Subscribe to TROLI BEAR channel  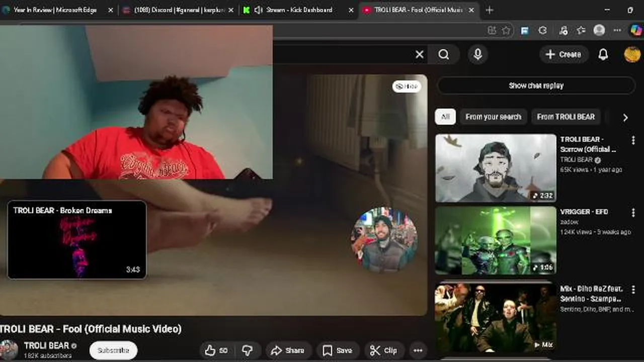(x=113, y=350)
